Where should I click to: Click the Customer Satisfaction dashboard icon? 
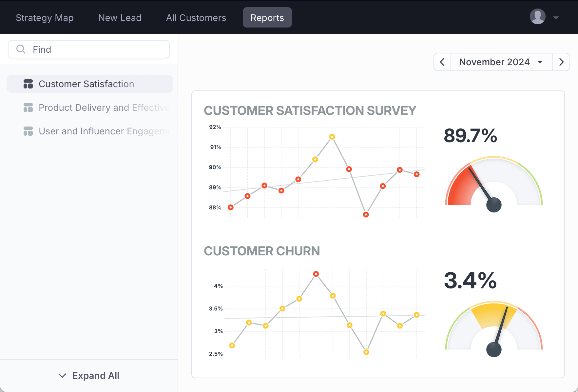28,84
